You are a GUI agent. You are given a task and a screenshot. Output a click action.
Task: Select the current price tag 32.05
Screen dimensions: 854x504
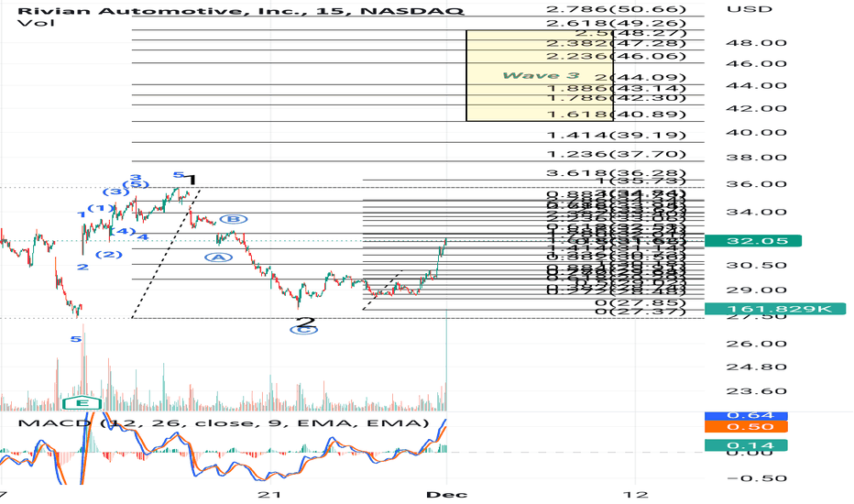point(752,241)
